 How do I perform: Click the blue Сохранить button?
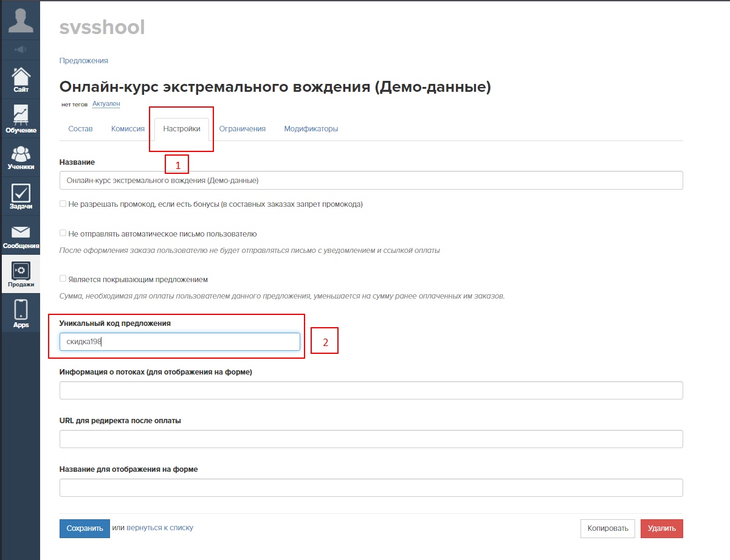[84, 528]
